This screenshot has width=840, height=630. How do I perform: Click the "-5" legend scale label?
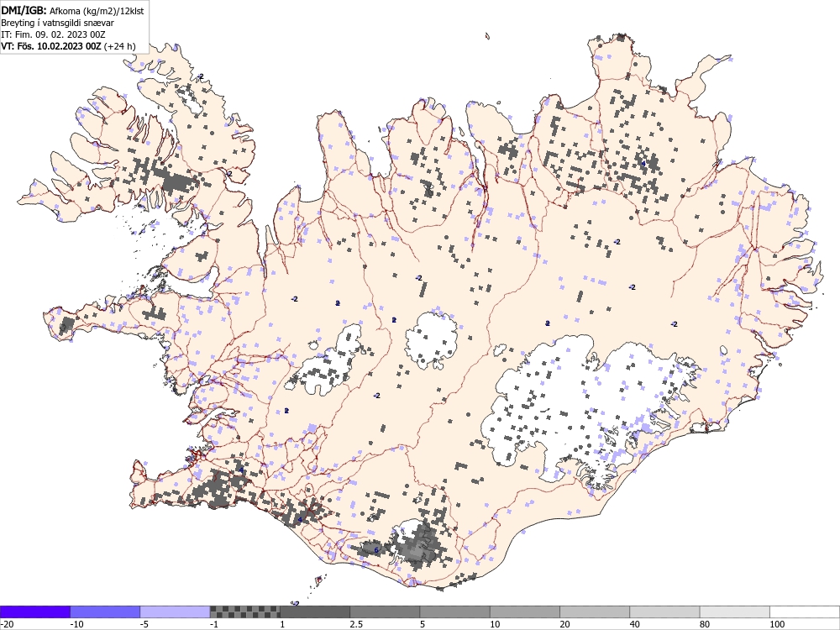144,624
